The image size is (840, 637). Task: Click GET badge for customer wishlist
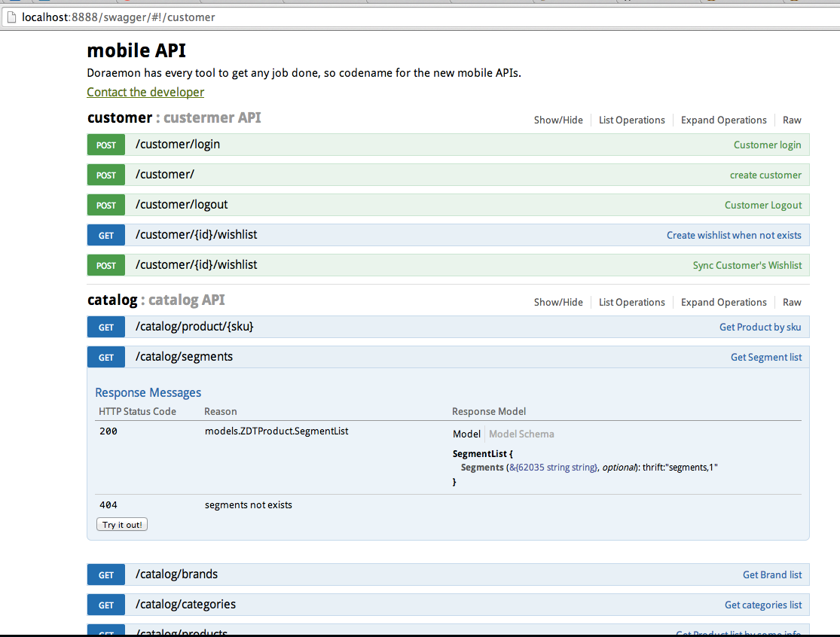point(106,236)
